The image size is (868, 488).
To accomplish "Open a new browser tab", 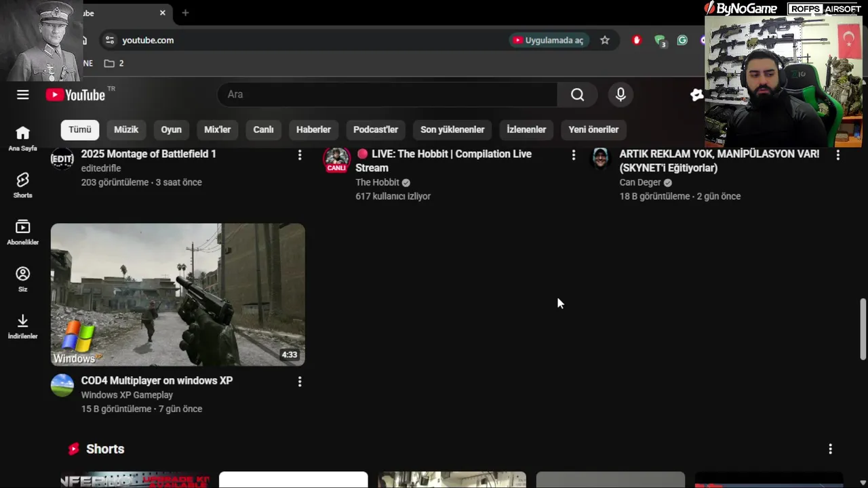I will pos(185,13).
